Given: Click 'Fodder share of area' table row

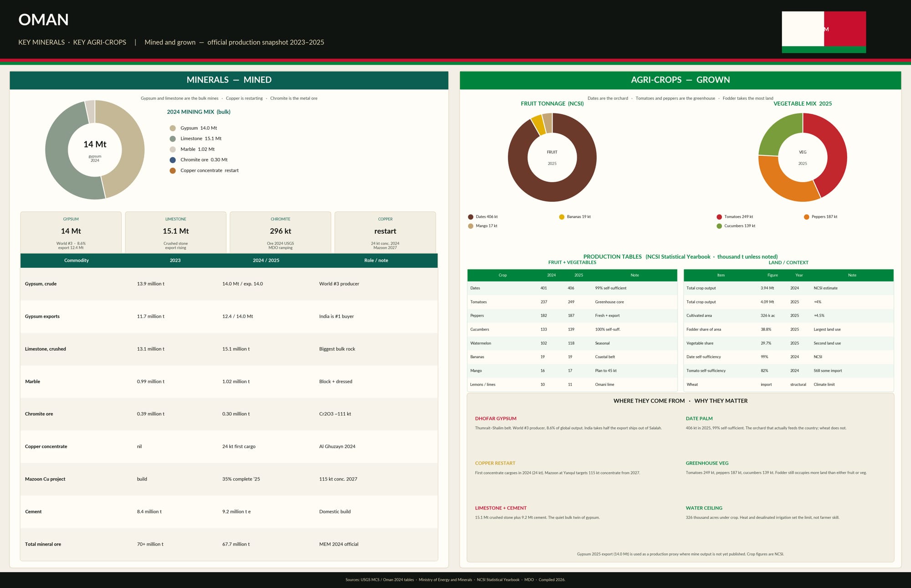Looking at the screenshot, I should [x=788, y=329].
